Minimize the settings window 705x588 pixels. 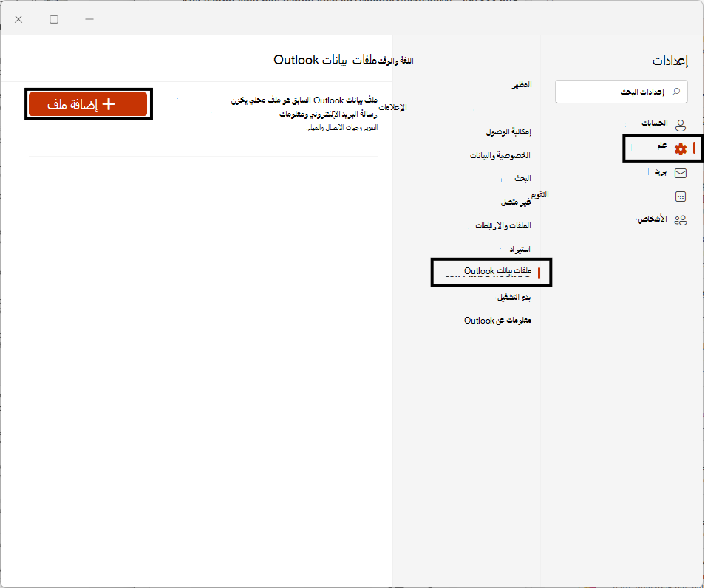tap(89, 19)
